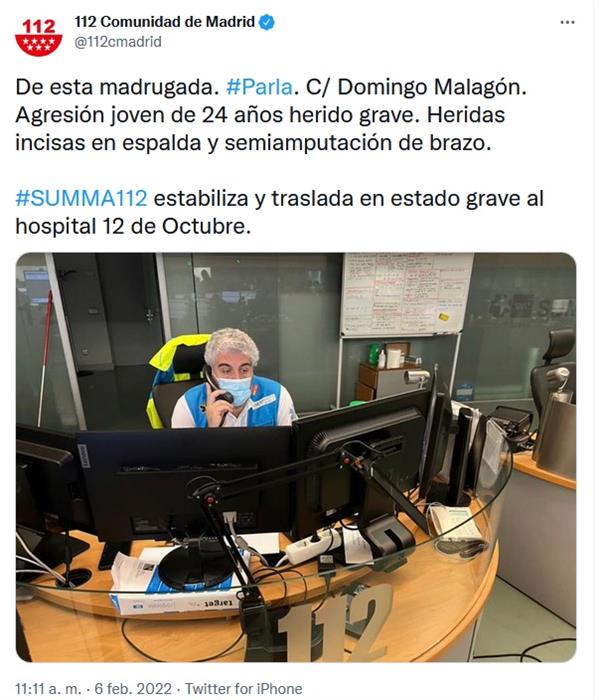Screen dimensions: 600x700
Task: Click the tweet text mentioning Domingo Malagón
Action: click(271, 115)
